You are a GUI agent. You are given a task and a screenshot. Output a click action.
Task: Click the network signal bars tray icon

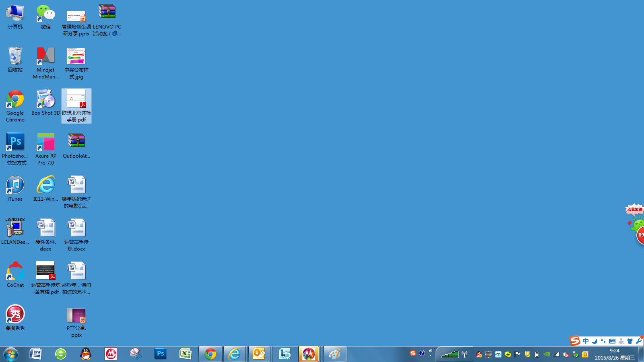(556, 354)
